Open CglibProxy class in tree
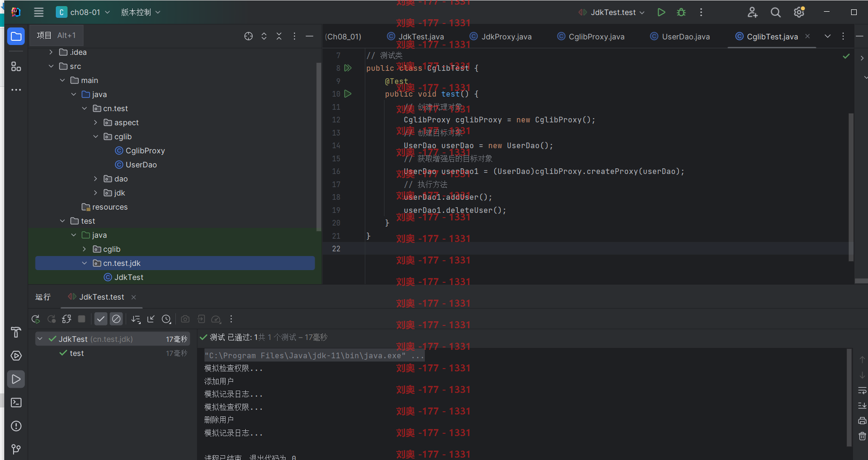Image resolution: width=868 pixels, height=460 pixels. click(x=140, y=151)
